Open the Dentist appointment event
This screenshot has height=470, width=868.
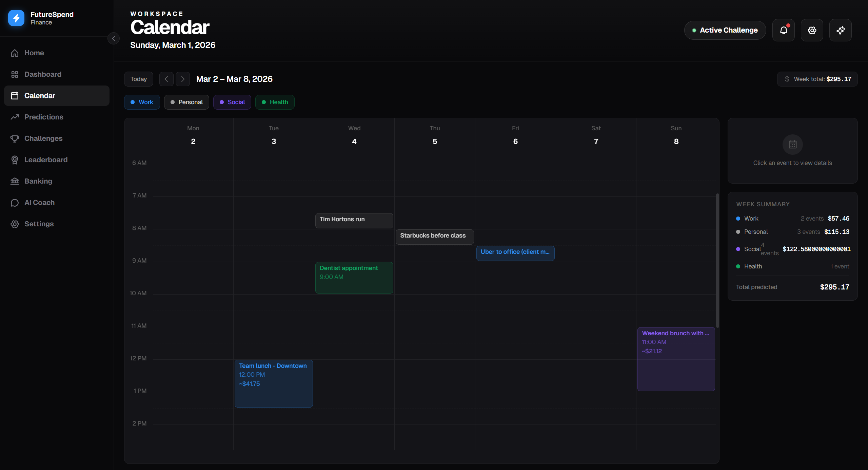[354, 277]
